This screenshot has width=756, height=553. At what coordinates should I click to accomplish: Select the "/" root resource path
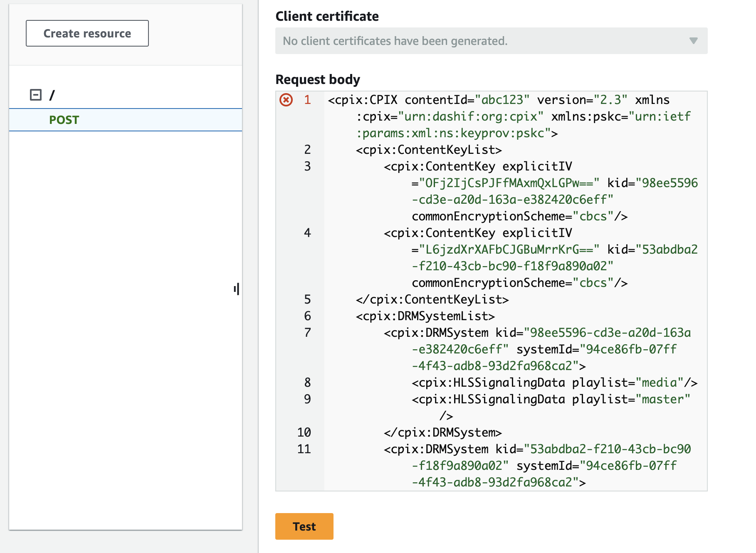click(52, 95)
